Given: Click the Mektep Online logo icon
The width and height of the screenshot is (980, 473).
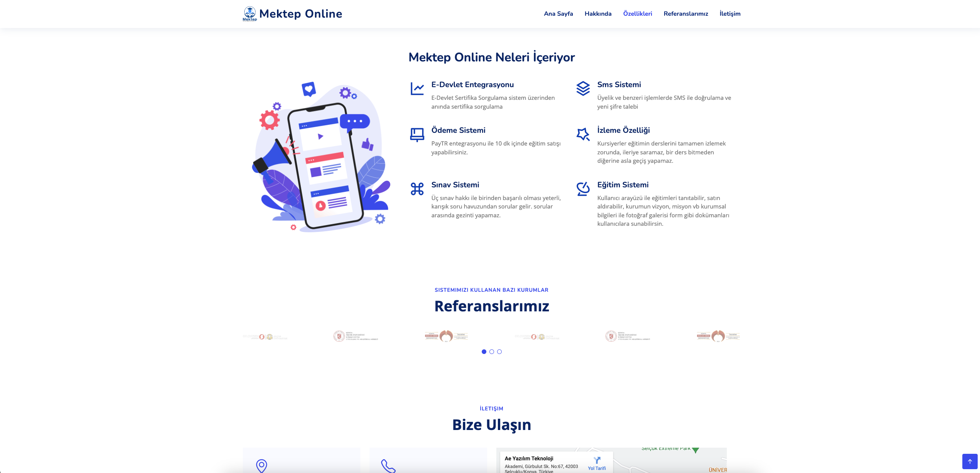Looking at the screenshot, I should point(250,13).
